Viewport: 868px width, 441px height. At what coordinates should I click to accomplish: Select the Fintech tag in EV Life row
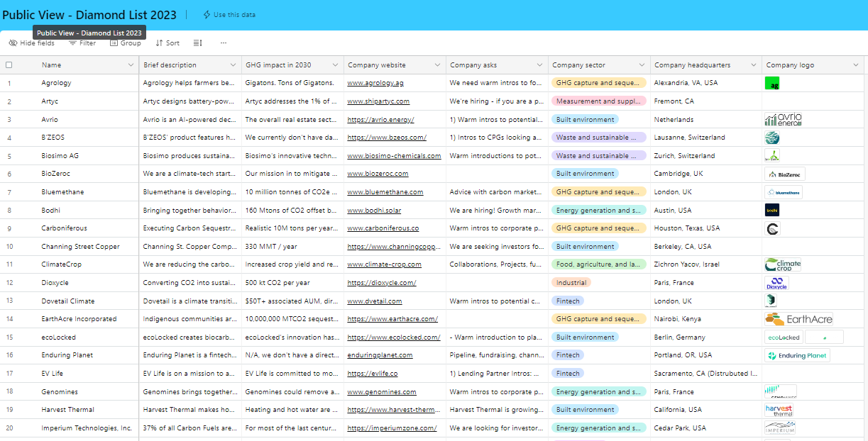coord(568,374)
